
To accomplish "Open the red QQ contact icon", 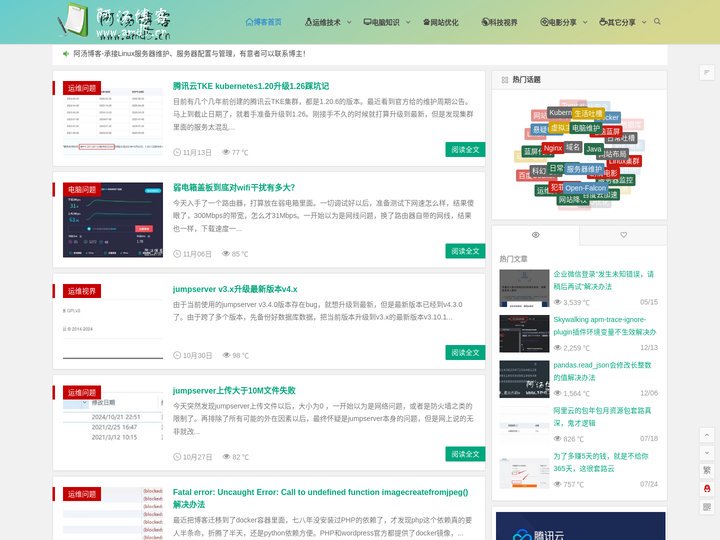I will 707,489.
